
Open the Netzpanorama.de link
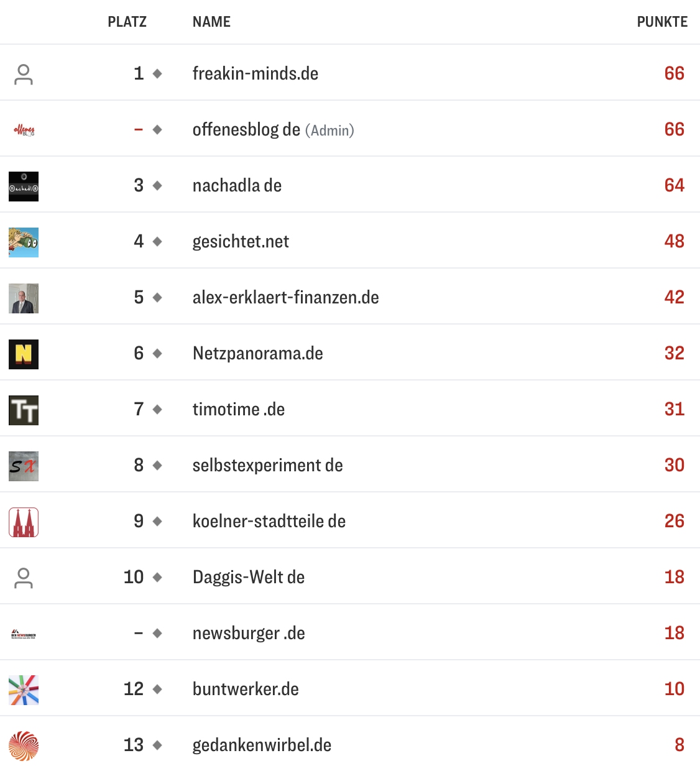tap(258, 353)
